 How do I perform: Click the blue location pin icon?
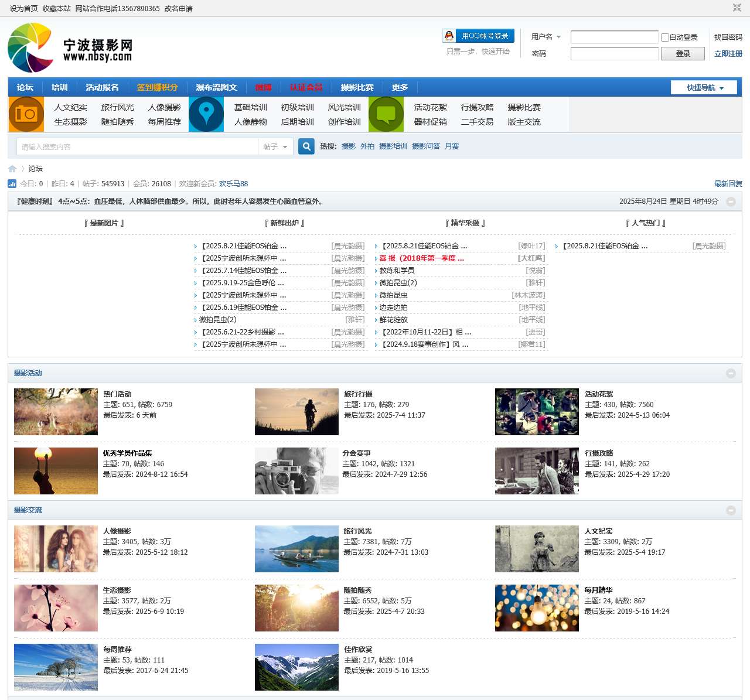[x=206, y=114]
